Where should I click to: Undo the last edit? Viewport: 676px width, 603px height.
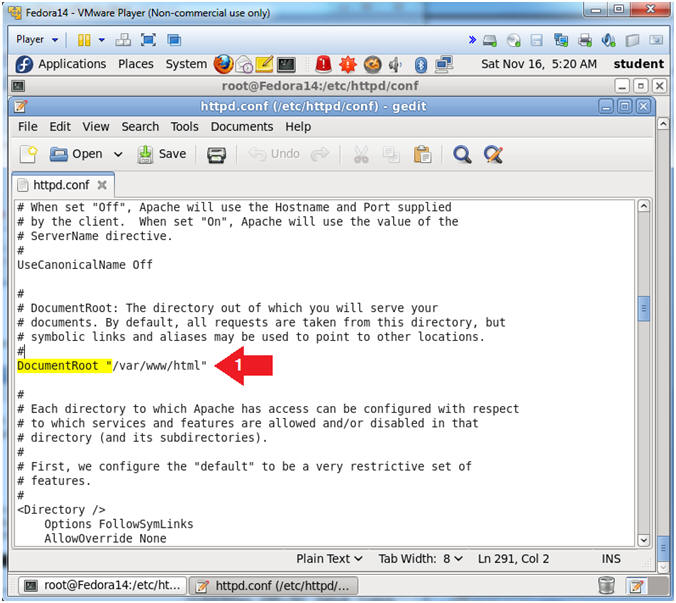click(274, 153)
